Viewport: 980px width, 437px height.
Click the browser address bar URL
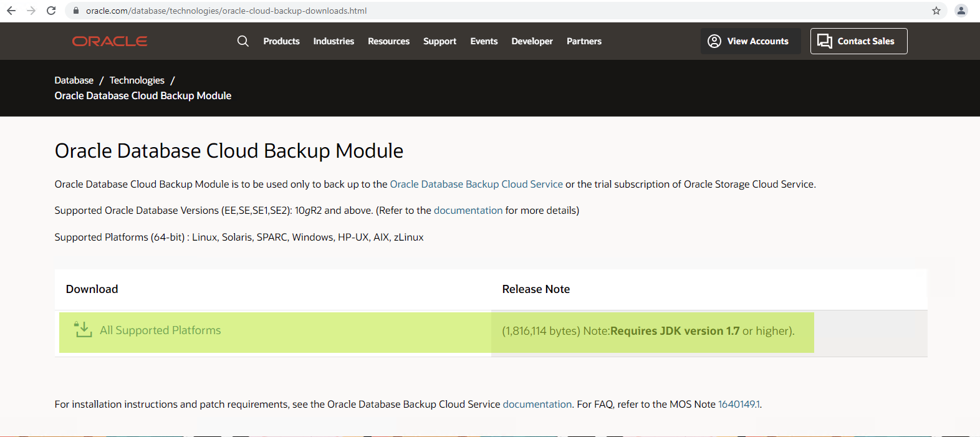click(x=226, y=11)
